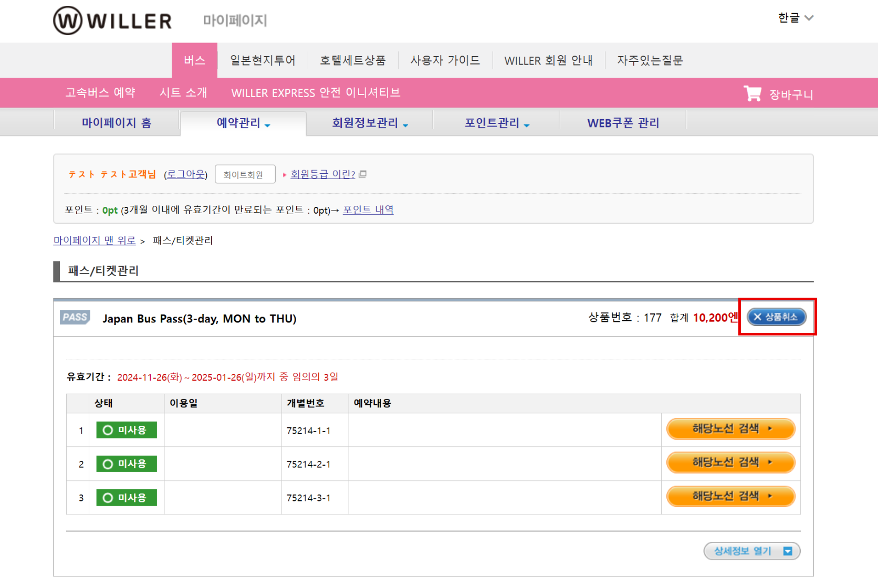Click 해당노선 검색 for 75214-1-1
The width and height of the screenshot is (878, 588).
(730, 429)
